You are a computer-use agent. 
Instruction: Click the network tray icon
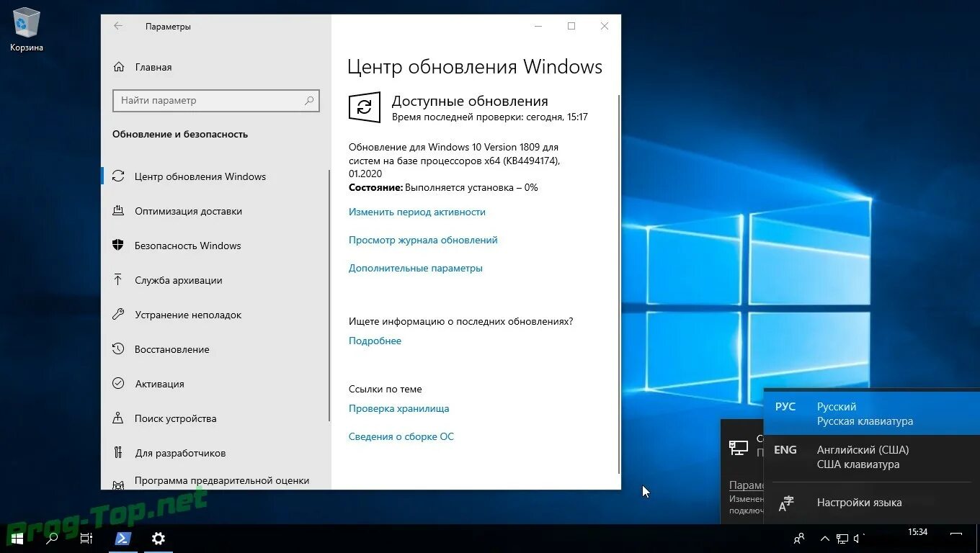click(x=842, y=539)
